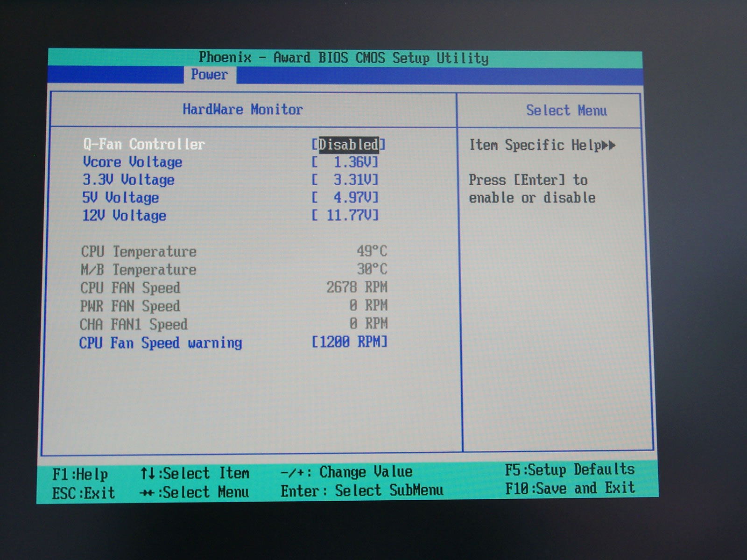Select 5V Voltage setting
The width and height of the screenshot is (747, 560).
(x=120, y=197)
